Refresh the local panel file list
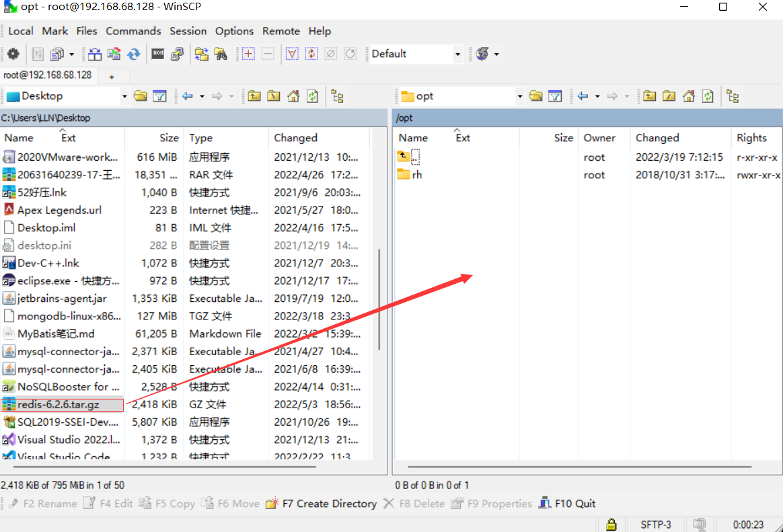The image size is (783, 532). [x=313, y=96]
